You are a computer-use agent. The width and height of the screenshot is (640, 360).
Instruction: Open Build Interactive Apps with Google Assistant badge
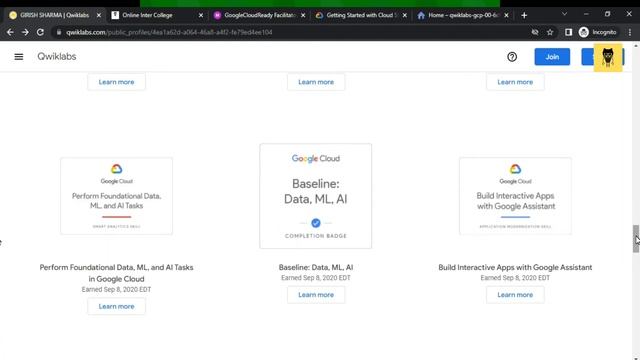coord(515,196)
